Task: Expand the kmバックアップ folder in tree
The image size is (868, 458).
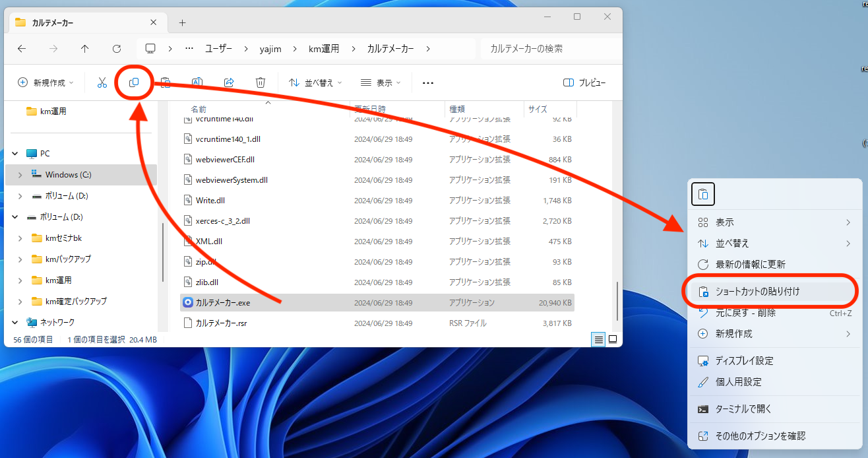Action: pos(20,259)
